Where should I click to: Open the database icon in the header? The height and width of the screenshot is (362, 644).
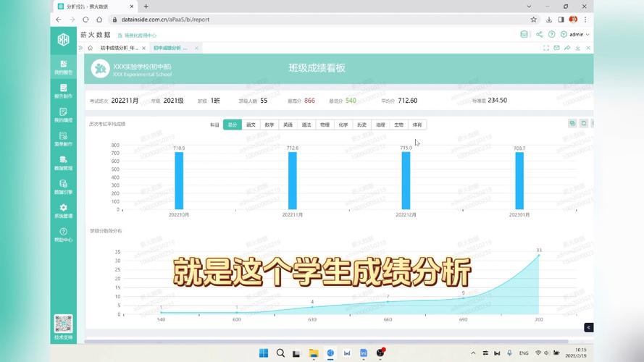[524, 35]
